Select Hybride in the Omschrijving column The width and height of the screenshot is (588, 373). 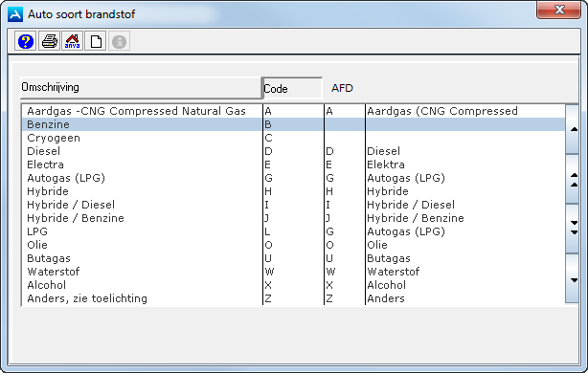(48, 191)
